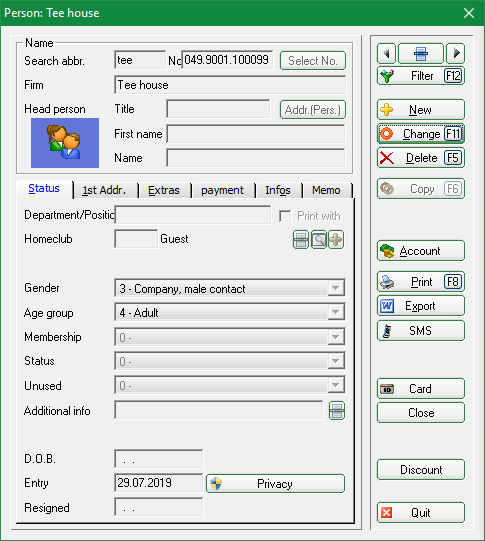Click the Filter funnel button

tap(421, 76)
